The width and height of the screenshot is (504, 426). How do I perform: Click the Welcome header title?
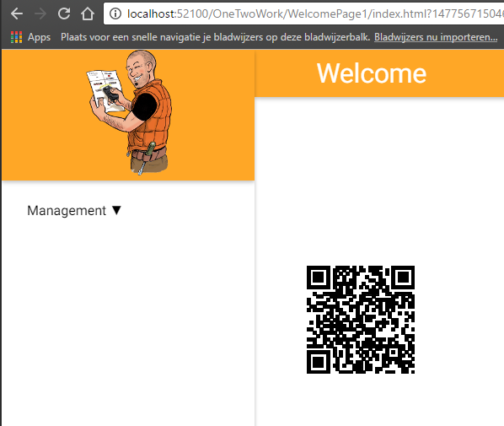[x=372, y=73]
